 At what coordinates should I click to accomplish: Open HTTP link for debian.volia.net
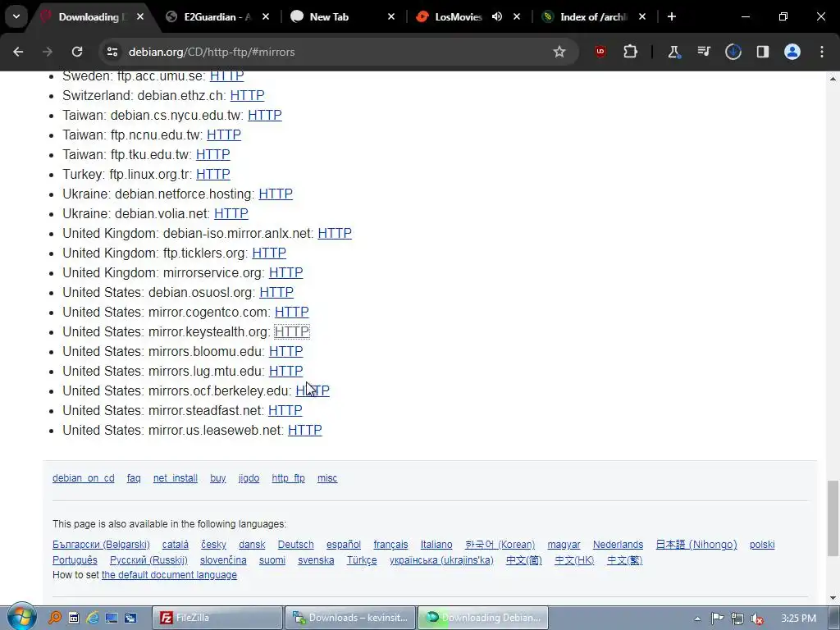231,214
